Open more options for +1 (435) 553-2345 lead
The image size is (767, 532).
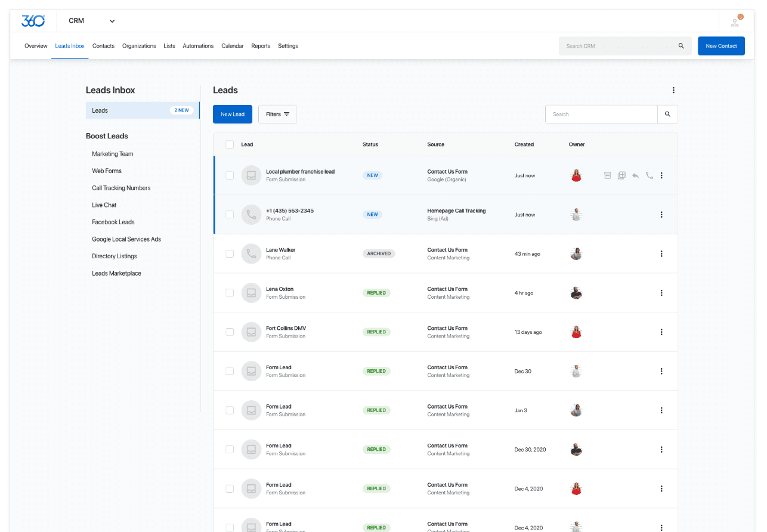pyautogui.click(x=661, y=215)
